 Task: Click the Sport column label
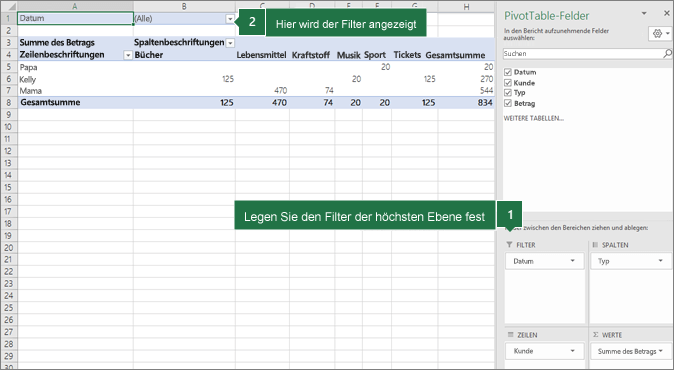[375, 55]
